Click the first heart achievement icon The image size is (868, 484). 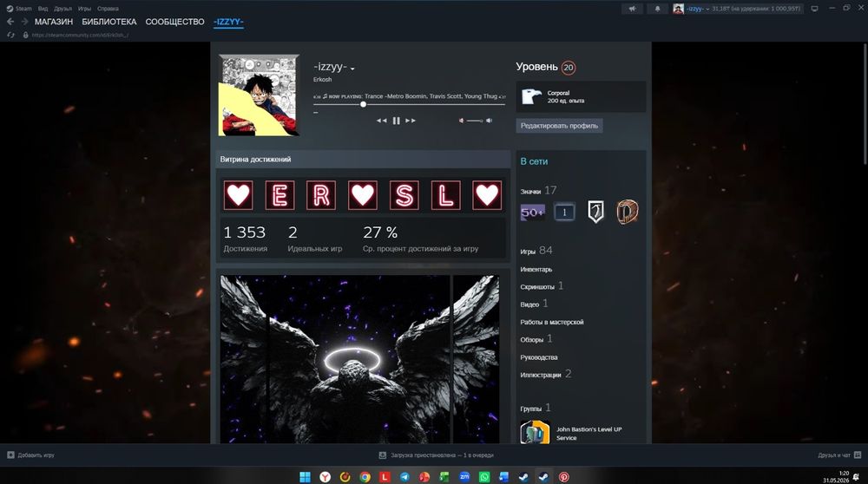(239, 195)
